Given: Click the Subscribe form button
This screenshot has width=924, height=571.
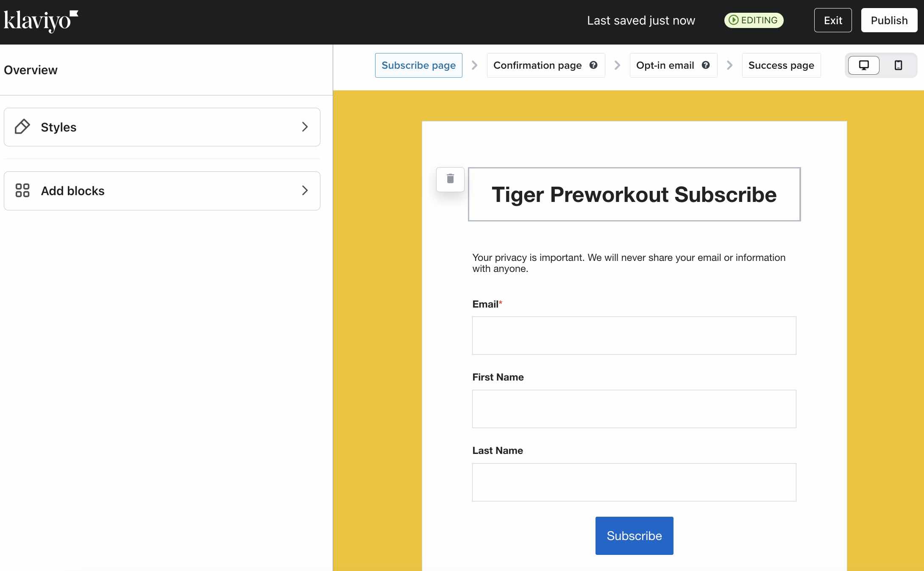Looking at the screenshot, I should pyautogui.click(x=634, y=536).
